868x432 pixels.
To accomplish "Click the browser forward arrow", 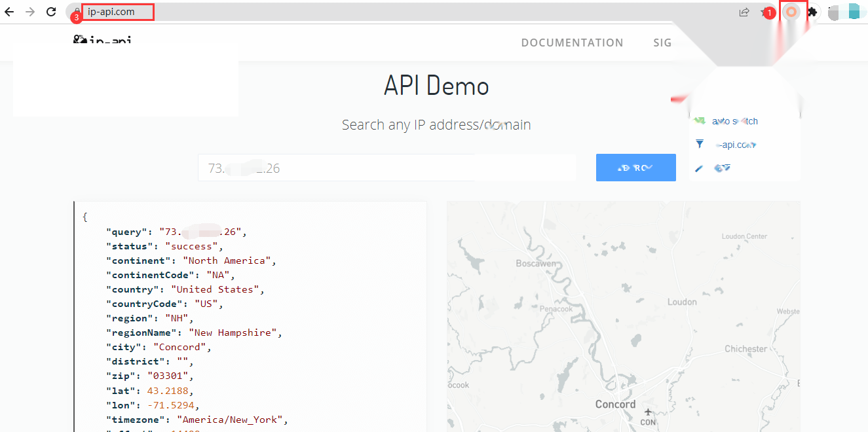I will pos(29,12).
